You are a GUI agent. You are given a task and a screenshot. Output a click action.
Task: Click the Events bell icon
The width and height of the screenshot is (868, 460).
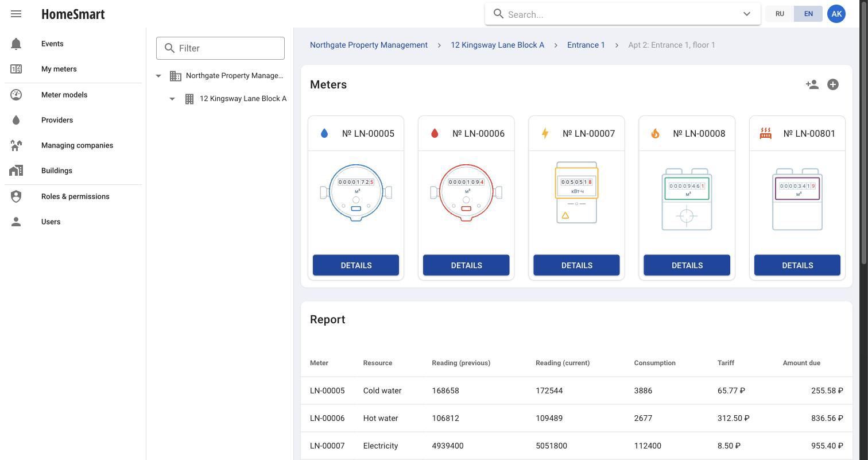point(16,44)
